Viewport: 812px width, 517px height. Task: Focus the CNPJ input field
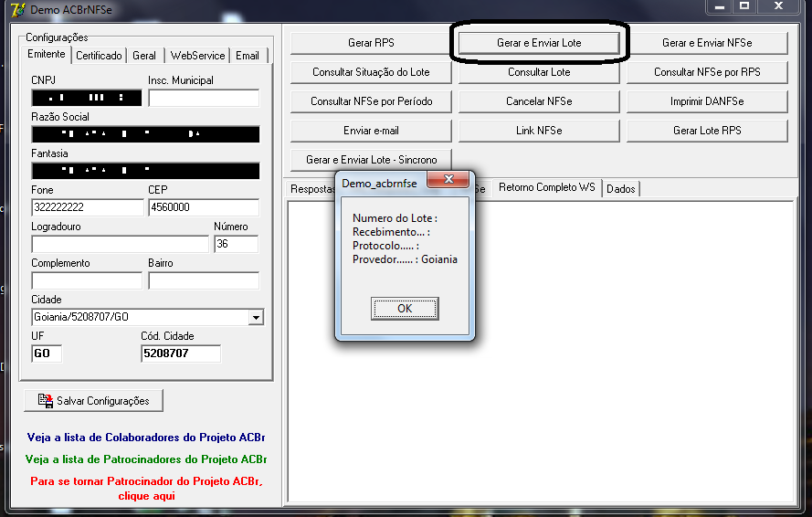(87, 98)
